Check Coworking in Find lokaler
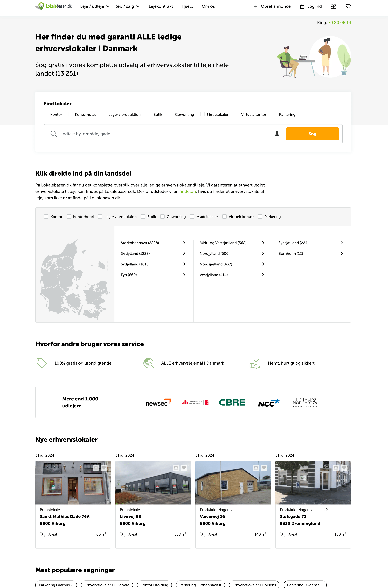The width and height of the screenshot is (388, 588). click(x=171, y=114)
